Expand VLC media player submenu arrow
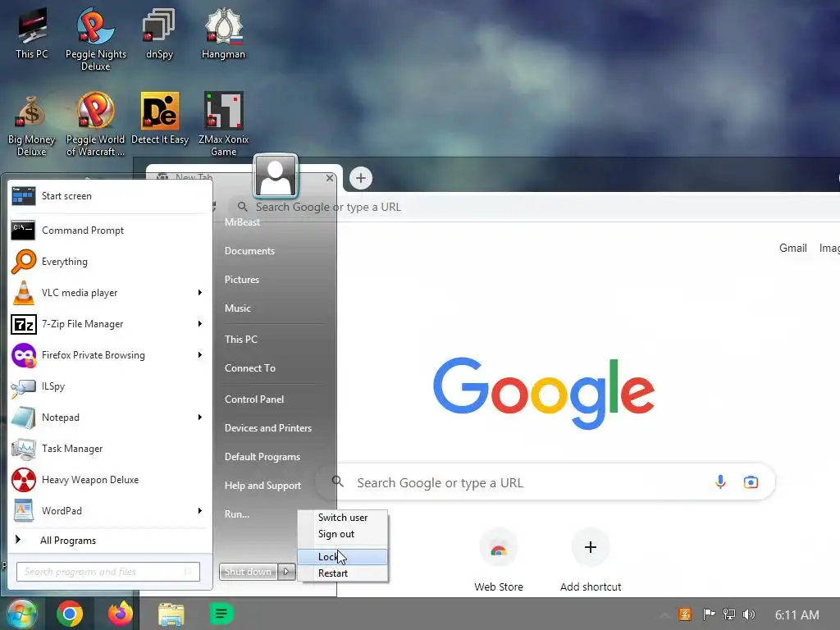 [199, 293]
